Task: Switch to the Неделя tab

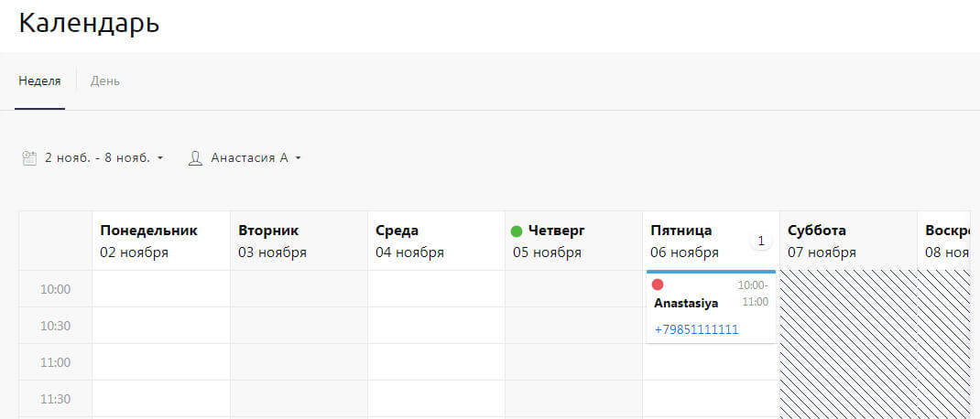Action: (x=39, y=81)
